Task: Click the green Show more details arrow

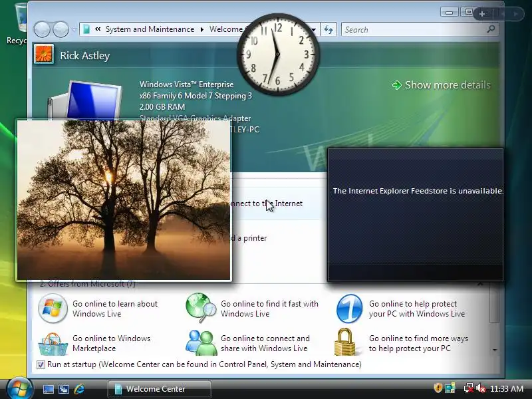Action: (x=396, y=85)
